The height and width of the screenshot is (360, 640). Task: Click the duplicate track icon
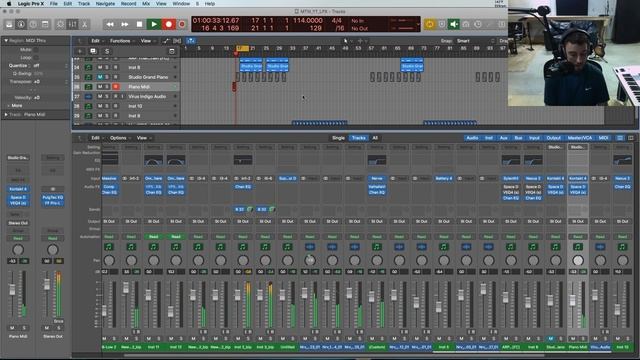(93, 51)
